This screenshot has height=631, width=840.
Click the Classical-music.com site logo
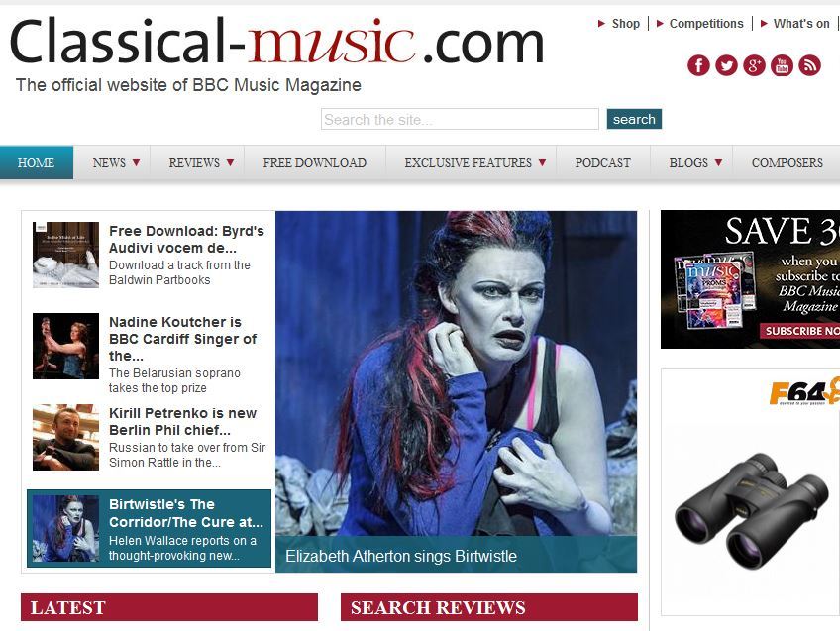(x=277, y=42)
